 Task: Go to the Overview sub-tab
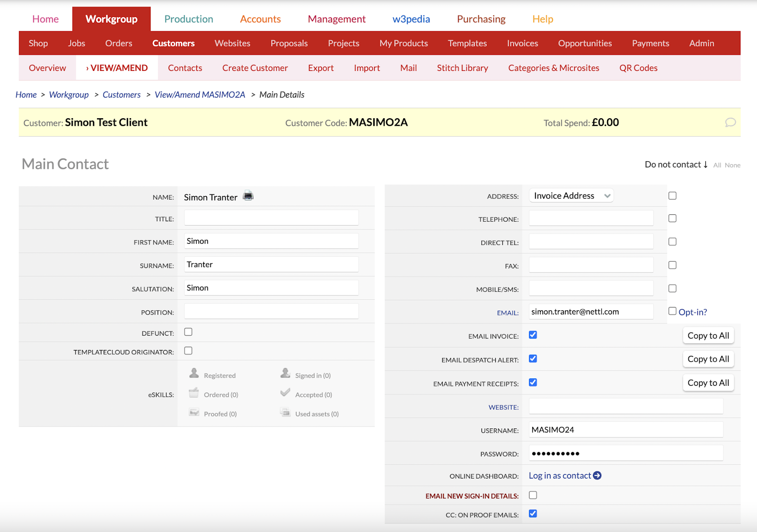point(47,68)
